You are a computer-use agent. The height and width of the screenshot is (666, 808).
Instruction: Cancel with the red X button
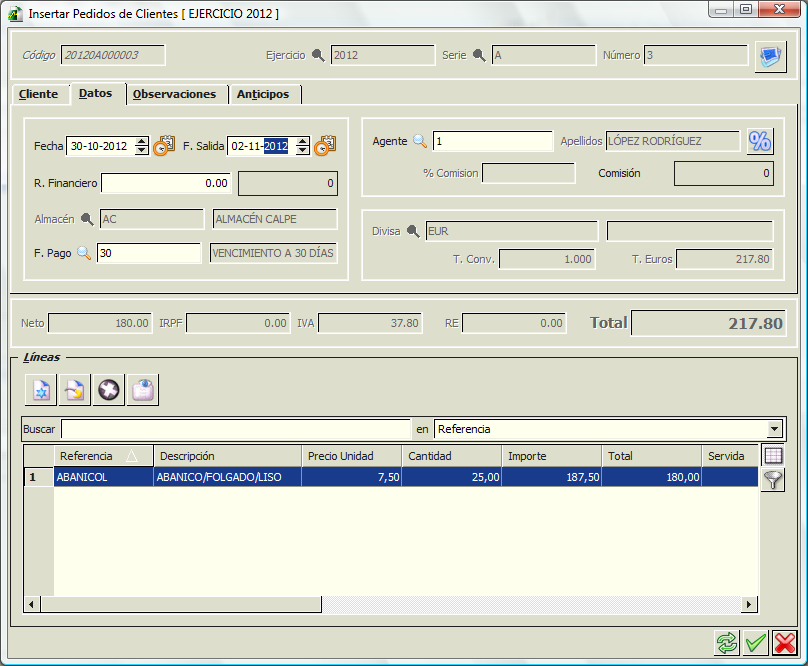[x=785, y=643]
